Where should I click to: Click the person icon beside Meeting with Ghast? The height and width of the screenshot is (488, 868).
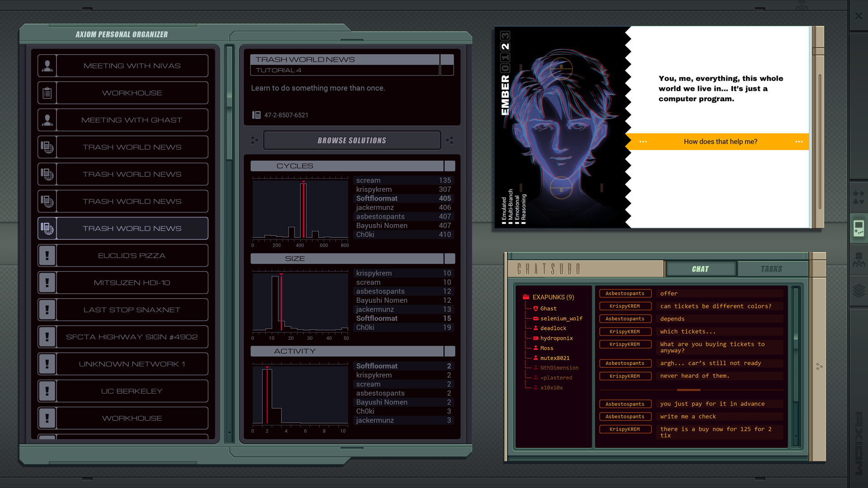tap(47, 120)
